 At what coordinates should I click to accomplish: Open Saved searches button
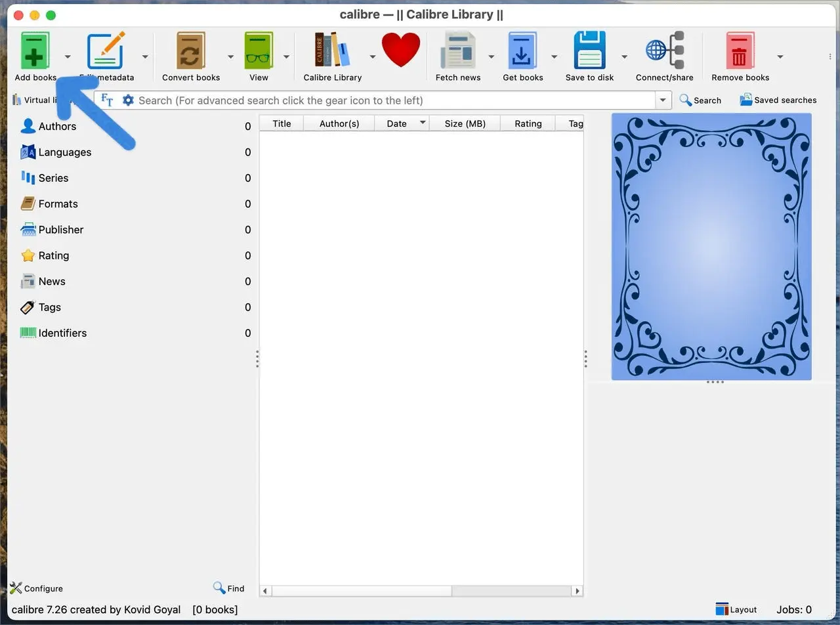[778, 100]
